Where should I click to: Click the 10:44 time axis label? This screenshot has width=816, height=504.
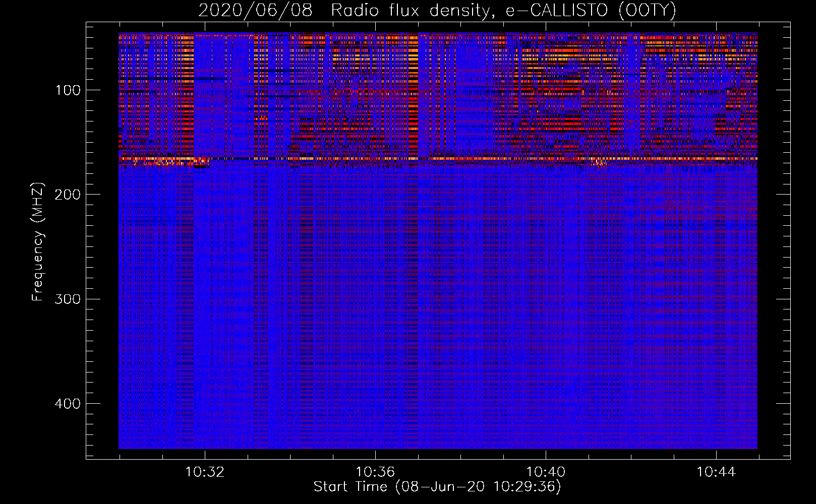click(716, 472)
